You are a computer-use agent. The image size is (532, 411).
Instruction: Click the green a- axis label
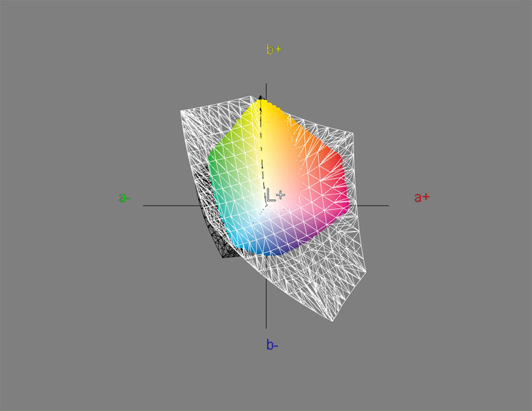point(125,197)
